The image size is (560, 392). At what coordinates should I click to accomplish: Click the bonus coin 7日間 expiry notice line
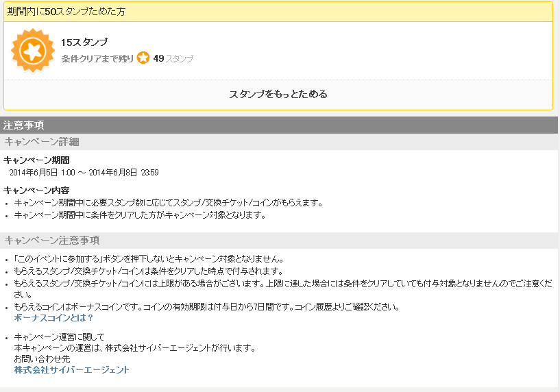(206, 306)
